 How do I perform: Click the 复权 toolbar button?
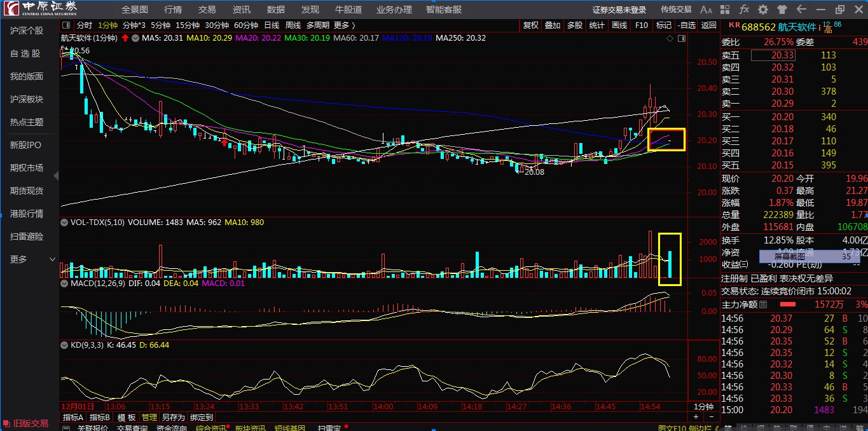point(531,25)
